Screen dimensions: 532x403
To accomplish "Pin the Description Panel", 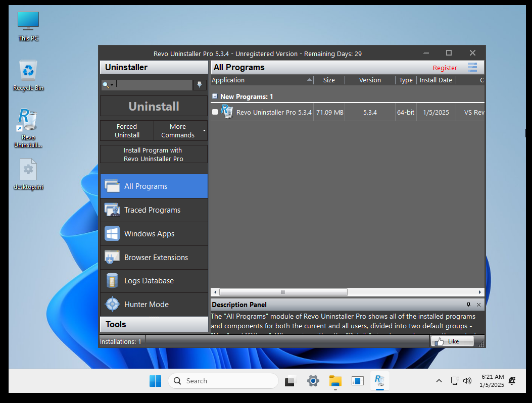I will 468,305.
